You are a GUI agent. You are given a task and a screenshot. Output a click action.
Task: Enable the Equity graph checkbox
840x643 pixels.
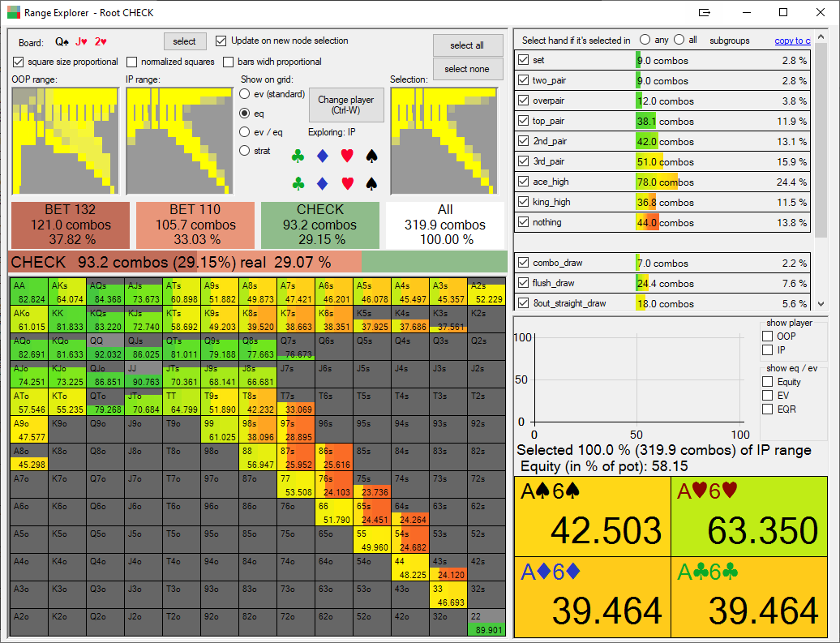pos(767,382)
